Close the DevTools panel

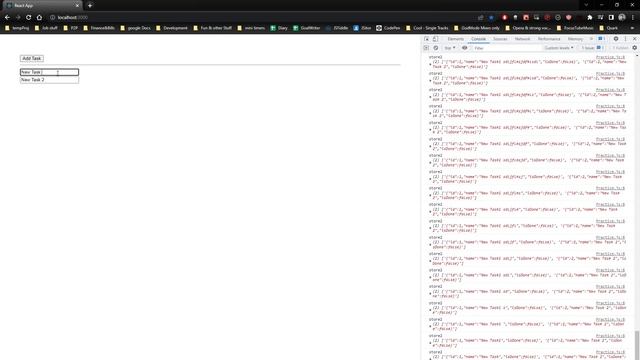[635, 39]
